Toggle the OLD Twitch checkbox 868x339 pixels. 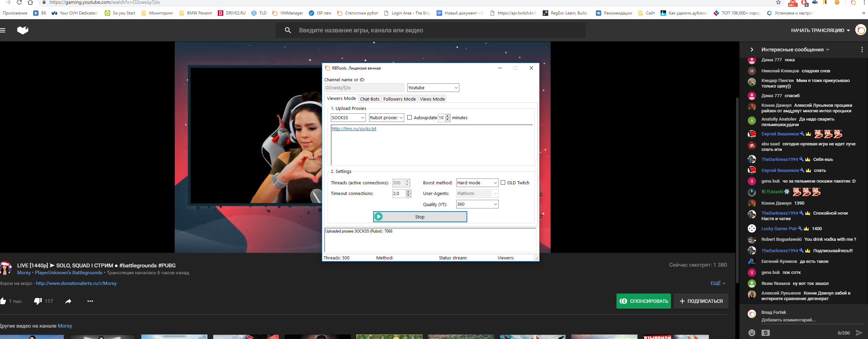click(x=503, y=183)
